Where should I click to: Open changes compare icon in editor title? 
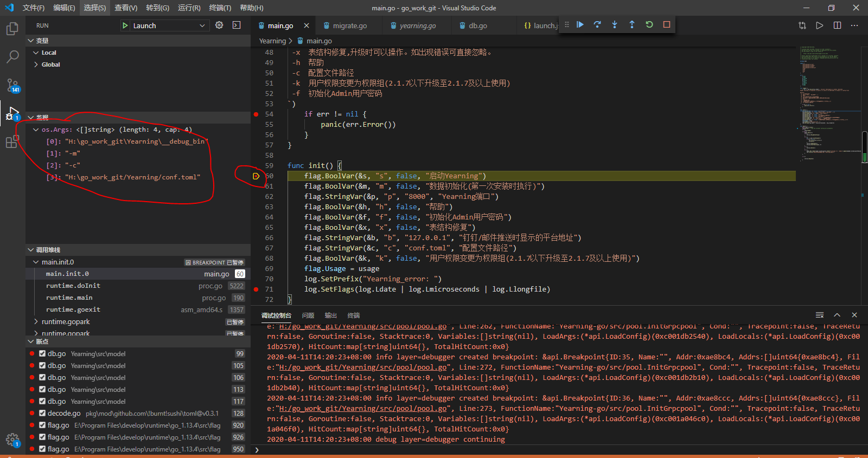[x=802, y=25]
